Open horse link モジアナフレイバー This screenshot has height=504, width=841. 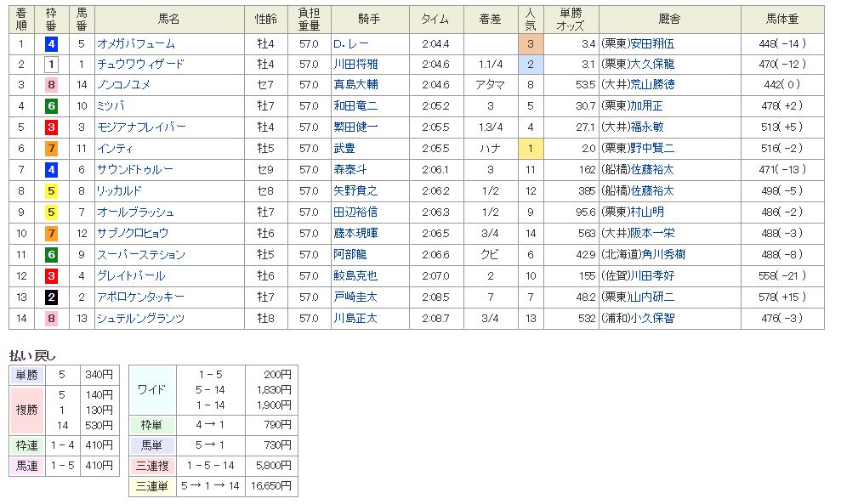[x=141, y=127]
